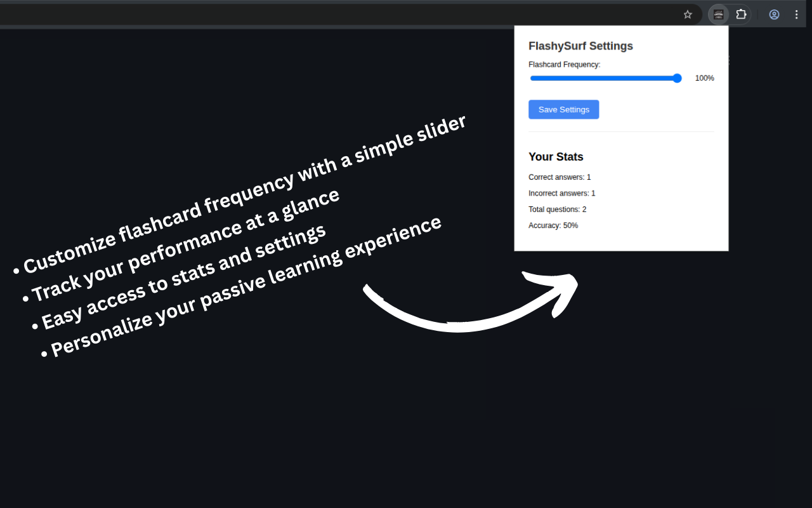Click the 100% frequency value
The width and height of the screenshot is (812, 508).
[x=705, y=78]
